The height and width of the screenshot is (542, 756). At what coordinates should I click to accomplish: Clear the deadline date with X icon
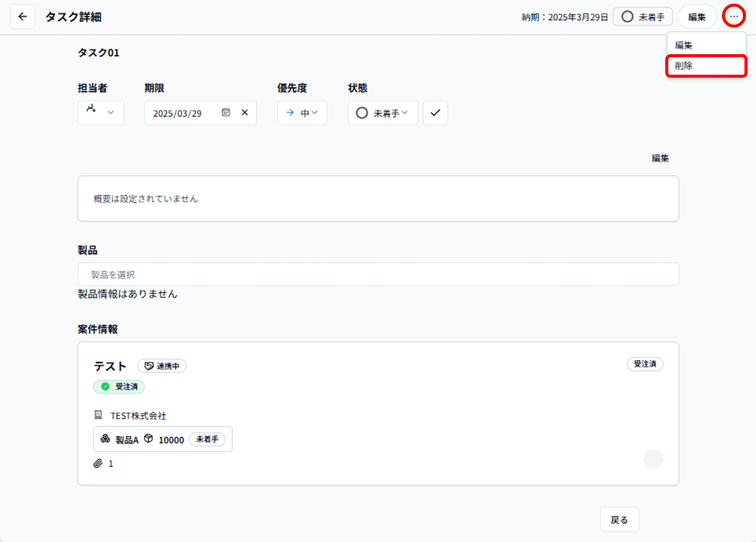click(x=245, y=113)
